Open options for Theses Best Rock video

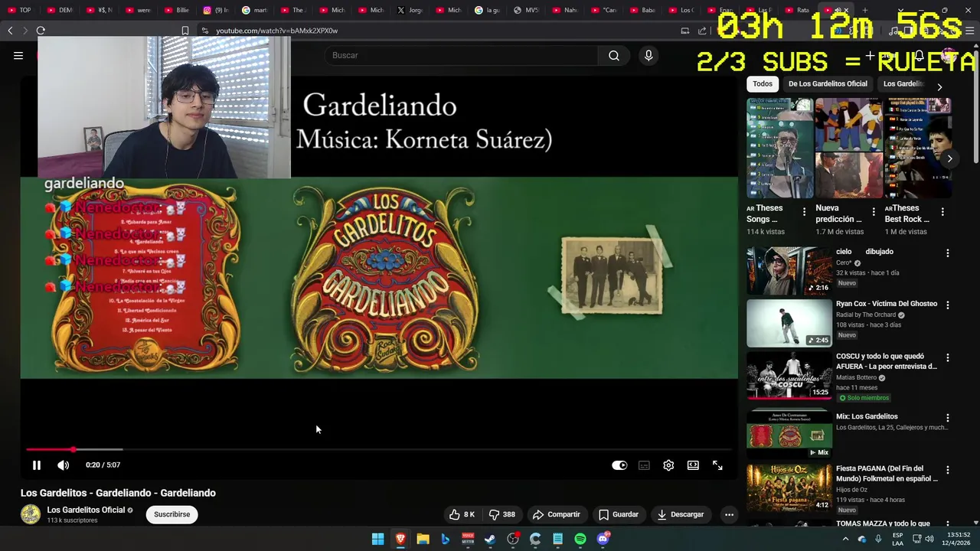pyautogui.click(x=942, y=212)
